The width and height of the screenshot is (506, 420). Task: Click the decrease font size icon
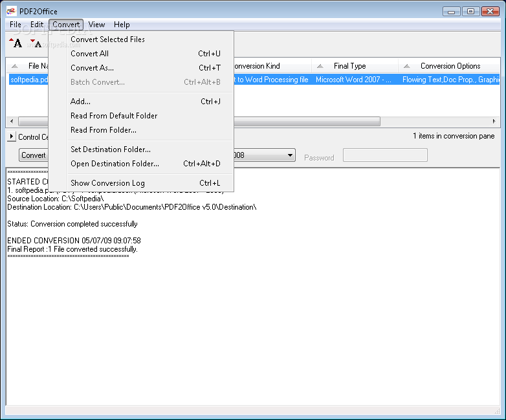coord(36,43)
